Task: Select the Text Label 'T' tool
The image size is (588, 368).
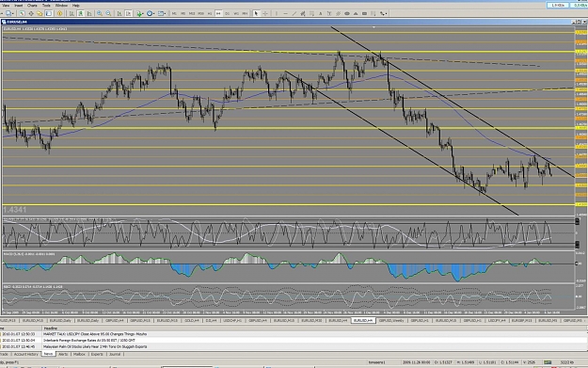Action: 329,13
